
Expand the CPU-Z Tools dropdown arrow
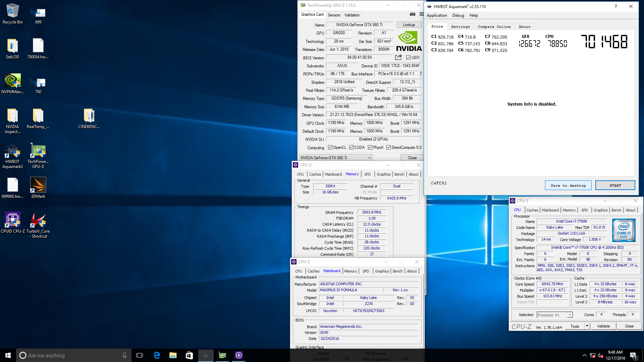(x=587, y=326)
